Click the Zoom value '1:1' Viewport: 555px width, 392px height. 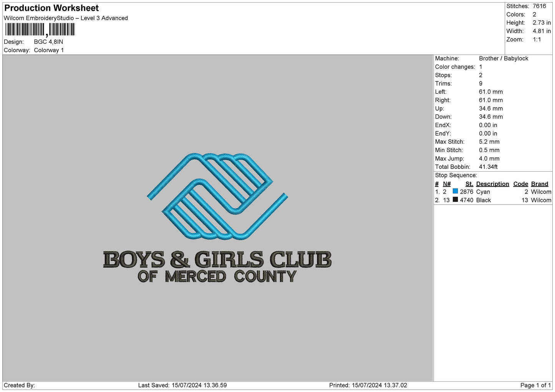pos(537,40)
